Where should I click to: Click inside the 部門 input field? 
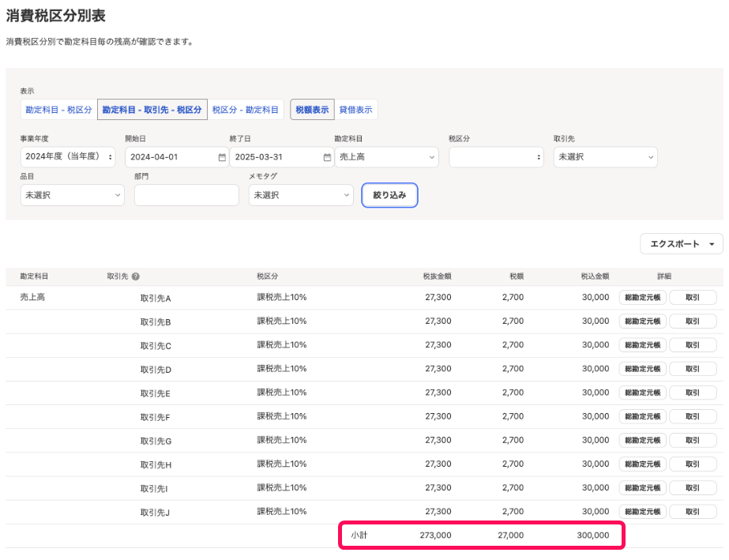point(186,195)
